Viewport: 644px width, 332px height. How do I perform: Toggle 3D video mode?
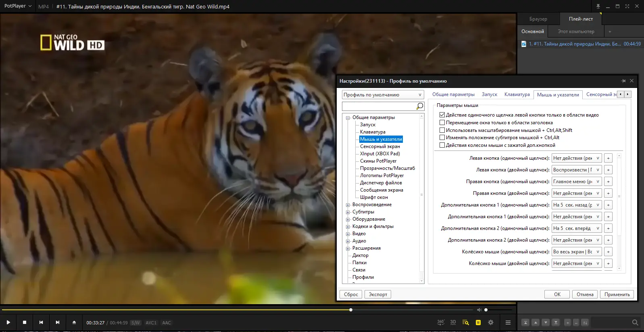pos(453,322)
